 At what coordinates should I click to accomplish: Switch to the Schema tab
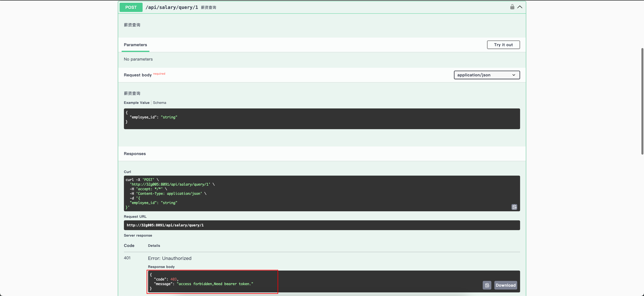click(160, 103)
